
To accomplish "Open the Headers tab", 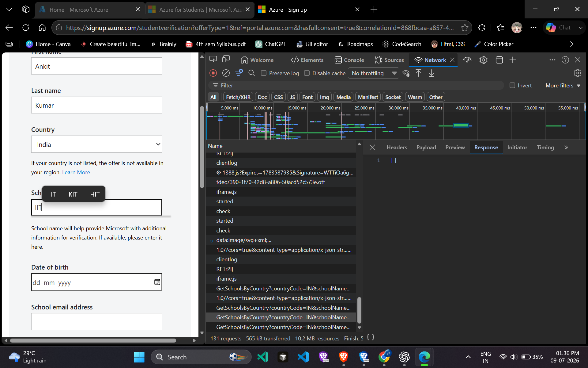I will pyautogui.click(x=397, y=148).
